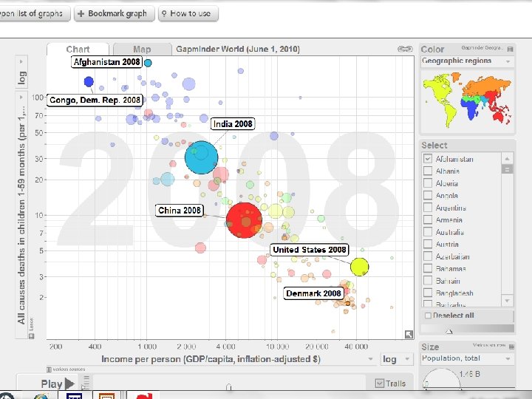Click the Play button label
532x399 pixels.
pyautogui.click(x=52, y=384)
